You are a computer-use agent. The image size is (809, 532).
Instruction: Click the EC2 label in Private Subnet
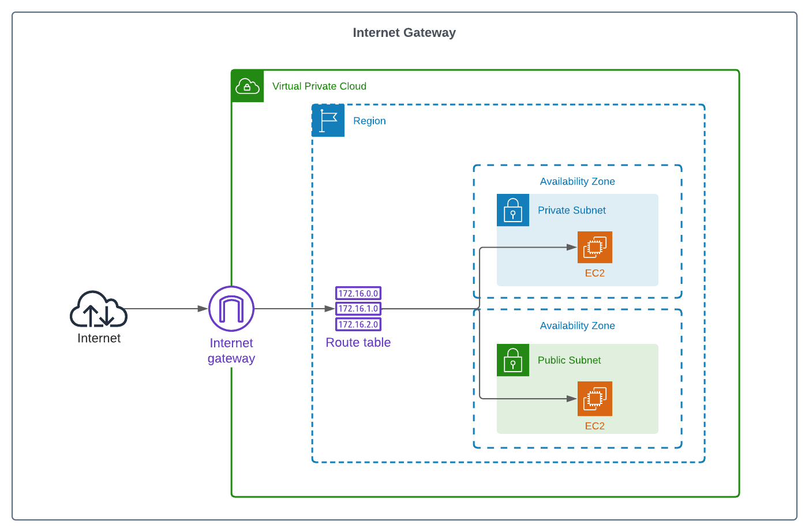pyautogui.click(x=595, y=273)
